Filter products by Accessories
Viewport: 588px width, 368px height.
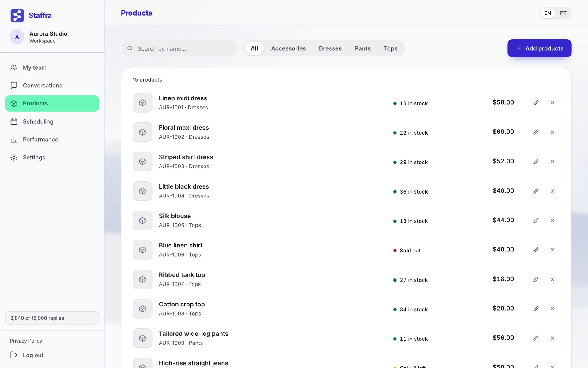tap(288, 48)
